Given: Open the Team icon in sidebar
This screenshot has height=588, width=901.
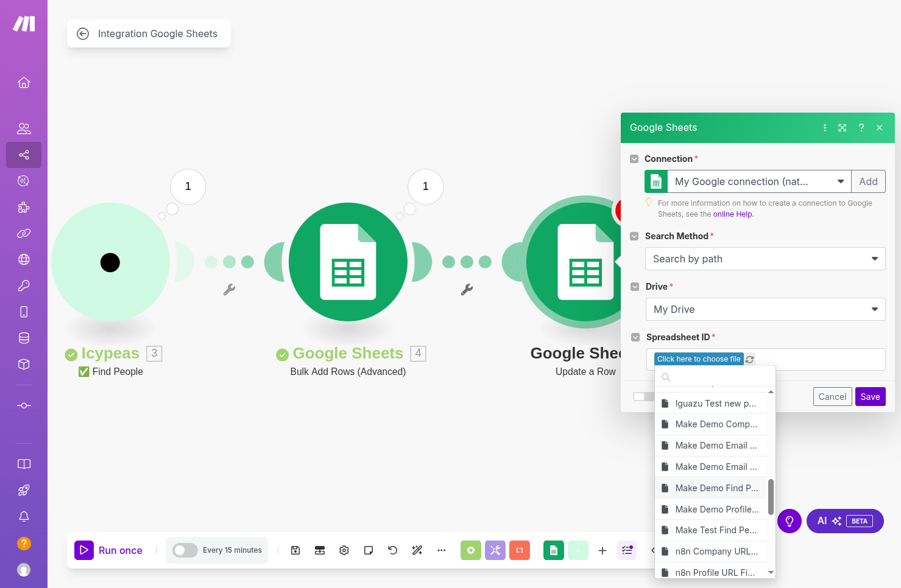Looking at the screenshot, I should pos(24,128).
